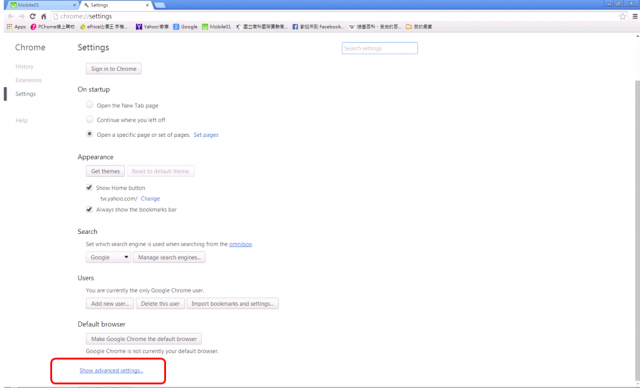Click Delete this user button
640x388 pixels.
[x=160, y=304]
